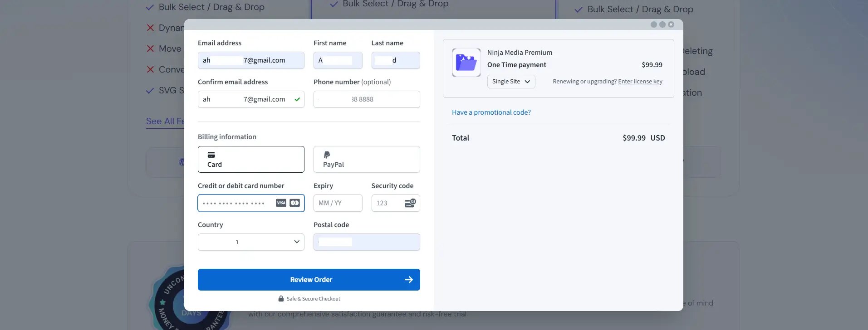Click the Confirm email address field
Image resolution: width=868 pixels, height=330 pixels.
(x=251, y=99)
